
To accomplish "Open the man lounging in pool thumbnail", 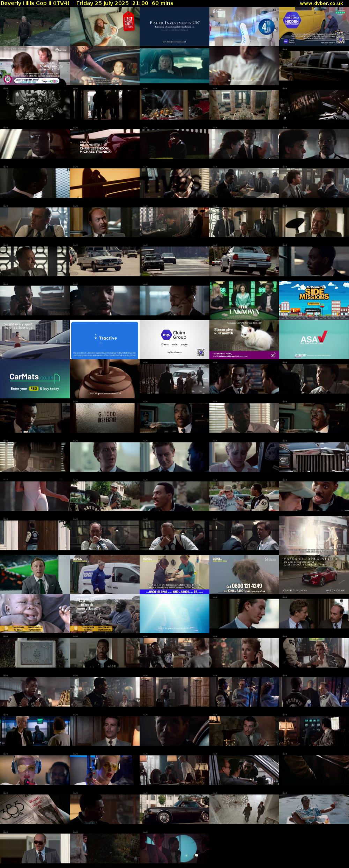I will 314,809.
